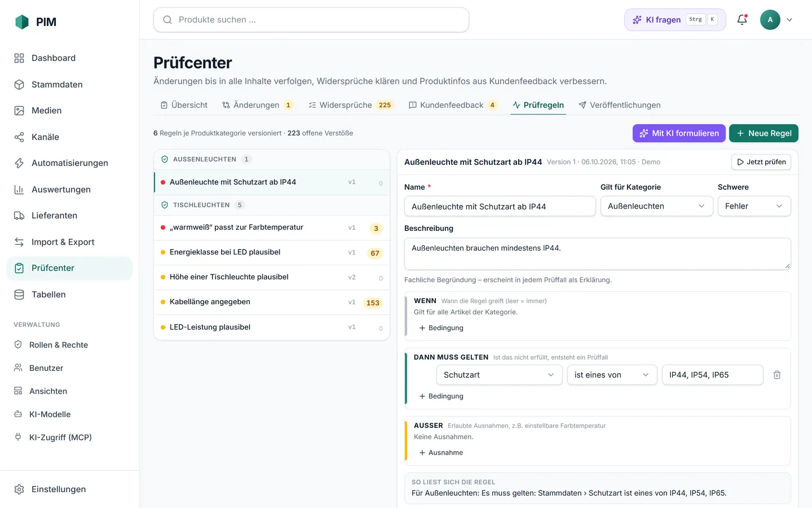Click the 'IP44, IP54, IP65' value field
812x508 pixels.
(713, 375)
